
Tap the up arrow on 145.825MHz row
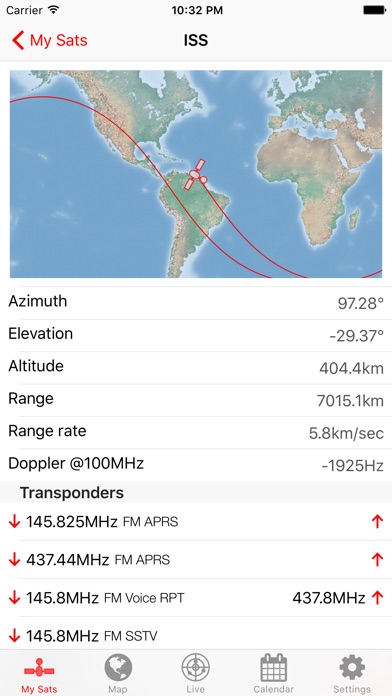377,522
